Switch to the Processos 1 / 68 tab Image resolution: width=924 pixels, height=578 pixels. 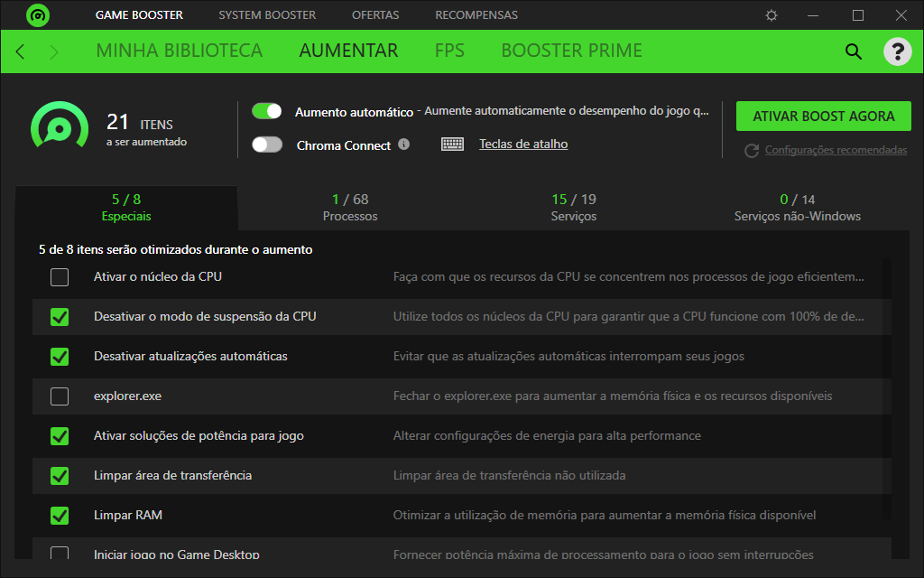[x=350, y=208]
